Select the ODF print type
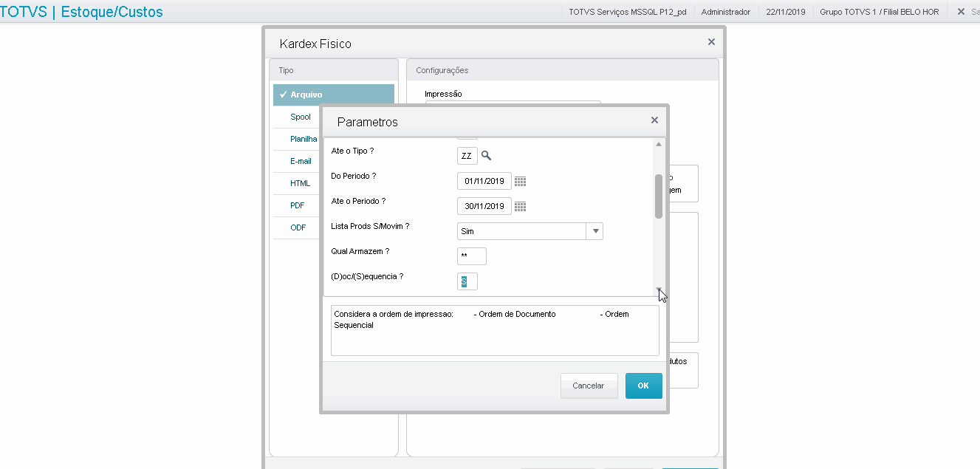 click(298, 227)
